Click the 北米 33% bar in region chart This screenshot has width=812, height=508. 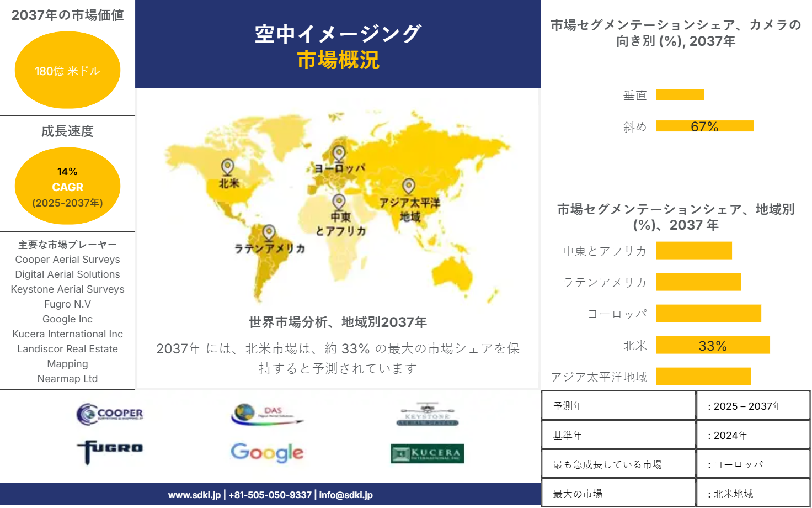[713, 345]
